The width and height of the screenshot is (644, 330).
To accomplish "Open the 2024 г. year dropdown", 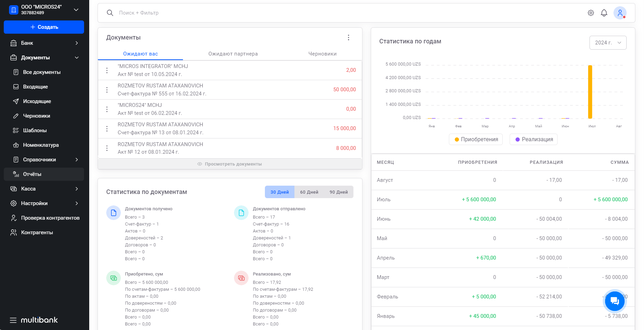I will click(608, 43).
